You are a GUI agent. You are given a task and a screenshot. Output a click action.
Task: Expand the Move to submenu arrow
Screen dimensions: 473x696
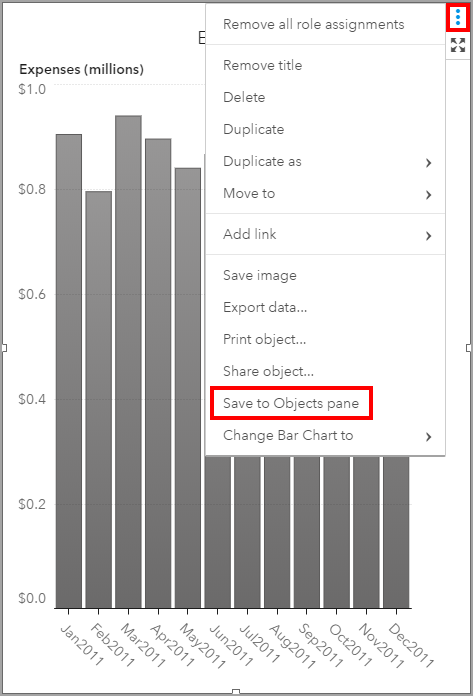pos(428,195)
